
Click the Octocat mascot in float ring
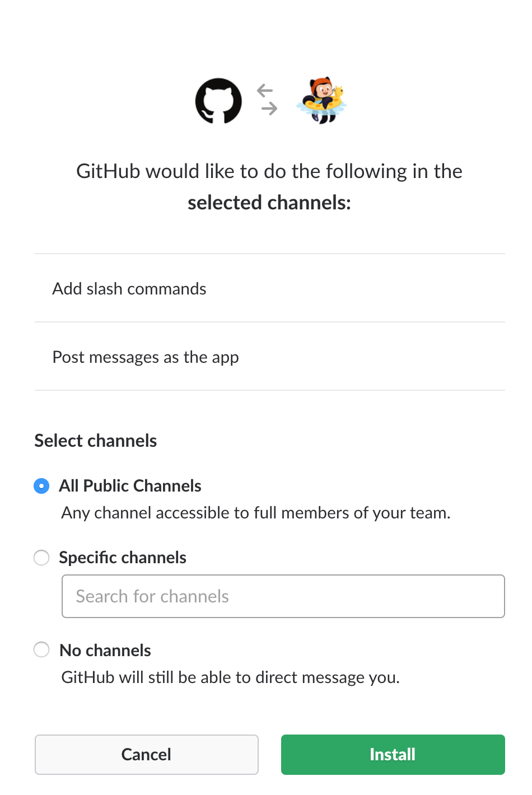tap(321, 101)
